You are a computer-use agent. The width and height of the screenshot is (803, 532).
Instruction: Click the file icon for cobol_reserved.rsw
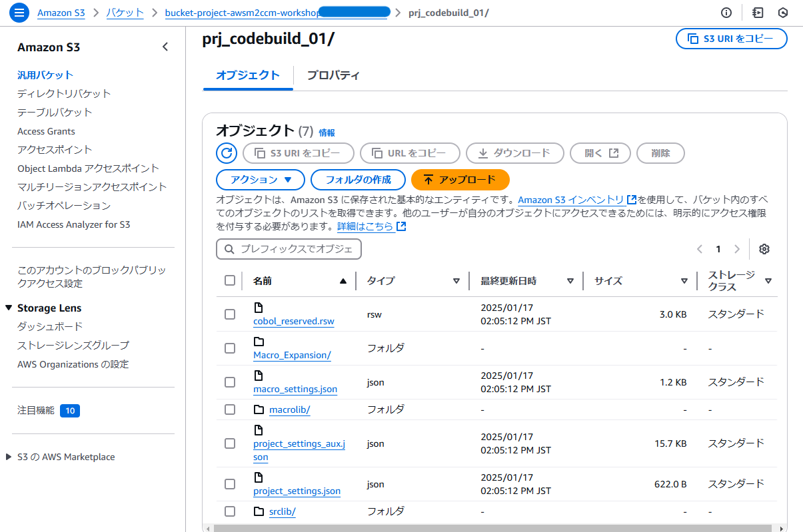tap(259, 308)
